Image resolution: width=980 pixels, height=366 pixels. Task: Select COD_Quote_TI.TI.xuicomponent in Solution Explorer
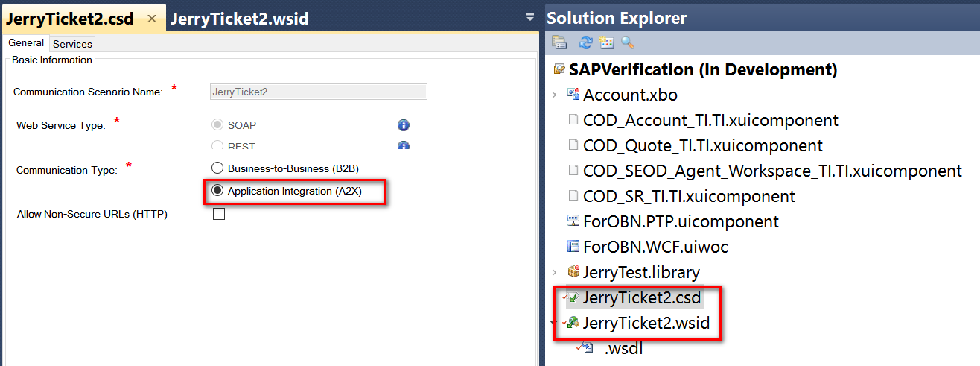703,145
